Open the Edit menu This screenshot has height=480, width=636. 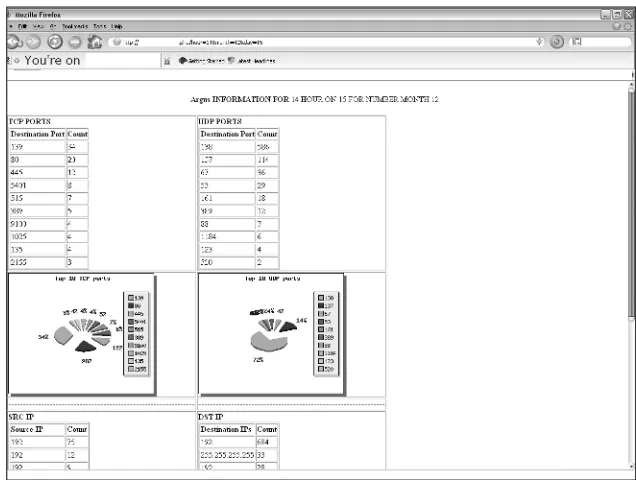tap(22, 26)
